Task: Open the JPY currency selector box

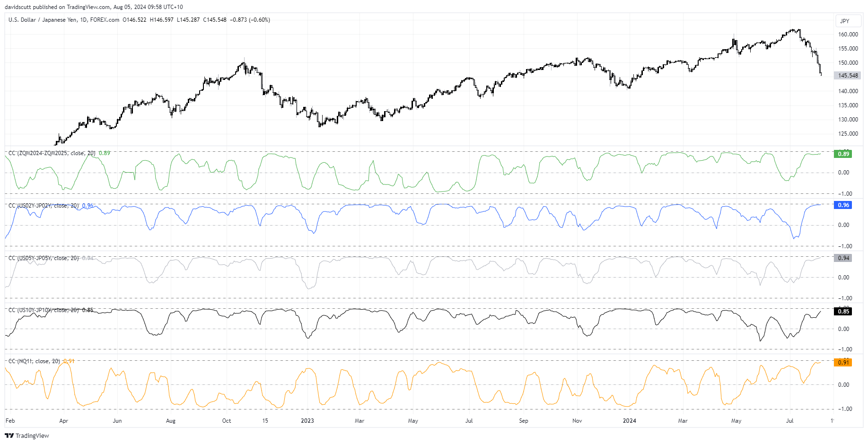Action: pyautogui.click(x=848, y=21)
